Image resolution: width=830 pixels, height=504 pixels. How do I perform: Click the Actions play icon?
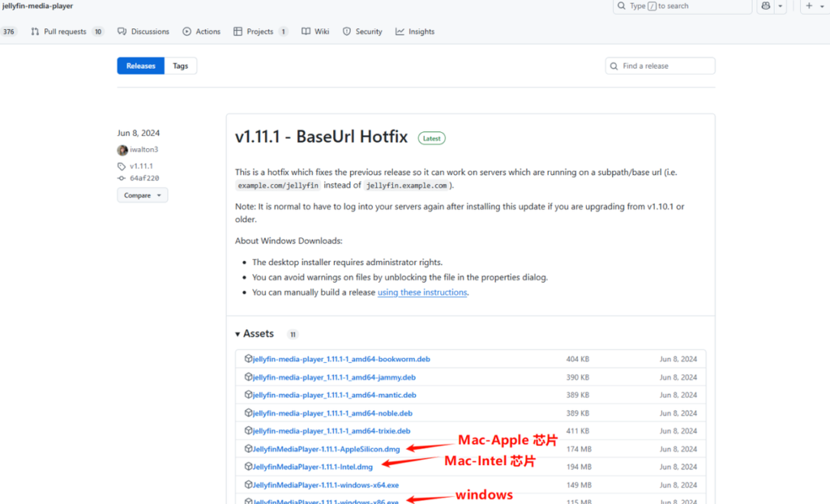pos(187,32)
